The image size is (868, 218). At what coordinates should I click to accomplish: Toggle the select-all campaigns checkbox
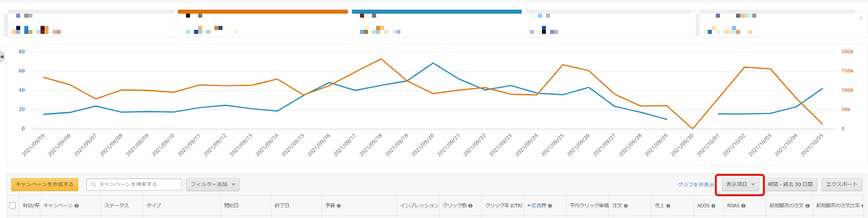point(12,205)
